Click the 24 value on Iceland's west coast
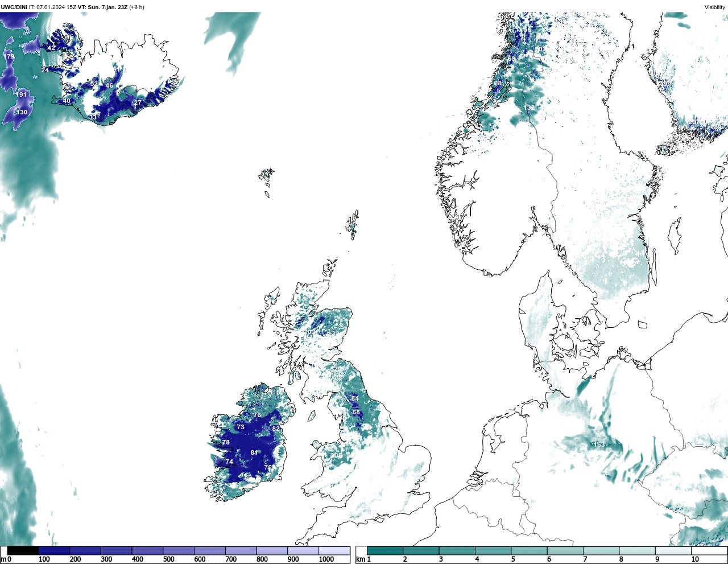This screenshot has height=564, width=728. click(x=45, y=70)
